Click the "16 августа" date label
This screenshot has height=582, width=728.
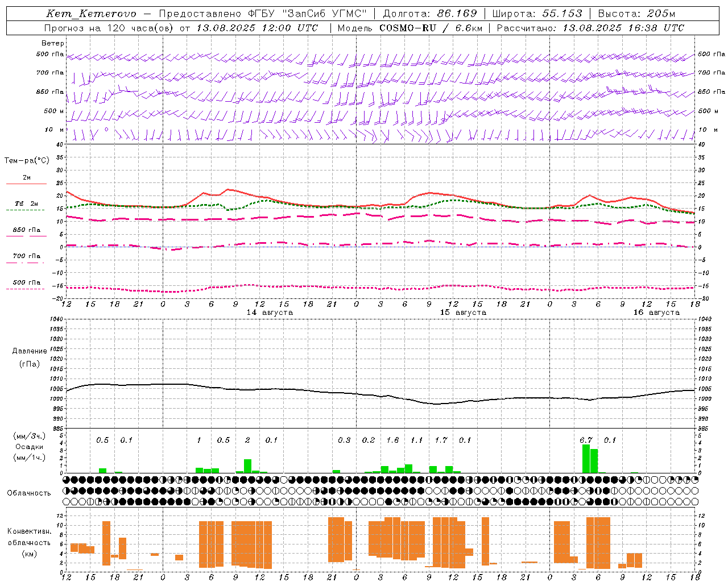[656, 313]
